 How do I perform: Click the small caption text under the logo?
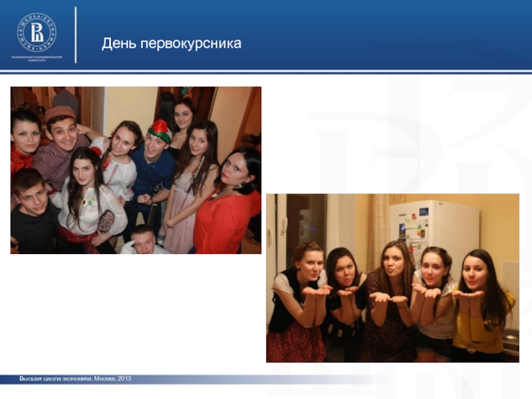point(37,59)
